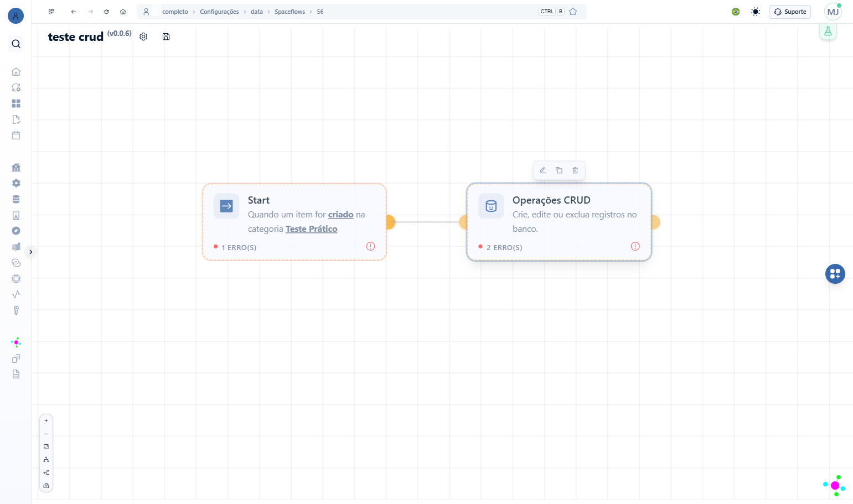
Task: Open the test flask icon at top right
Action: coord(828,32)
